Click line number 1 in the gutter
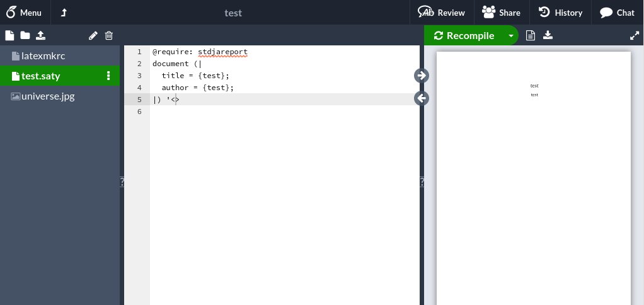This screenshot has width=644, height=305. pos(139,52)
